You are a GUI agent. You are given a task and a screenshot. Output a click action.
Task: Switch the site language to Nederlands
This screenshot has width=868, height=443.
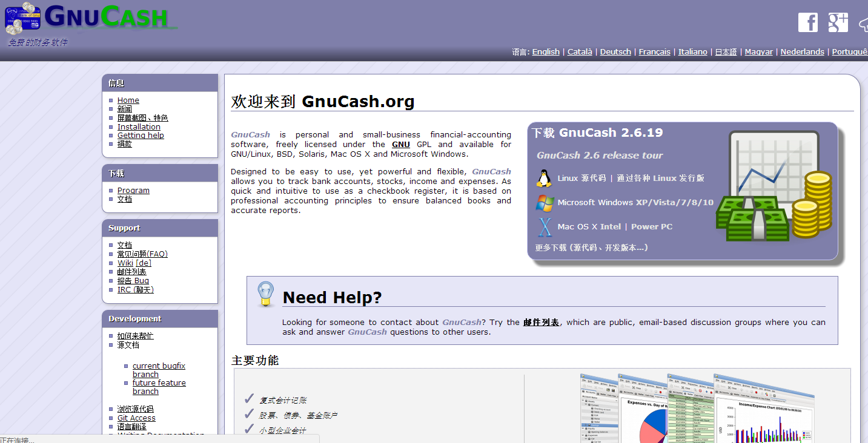click(x=803, y=52)
